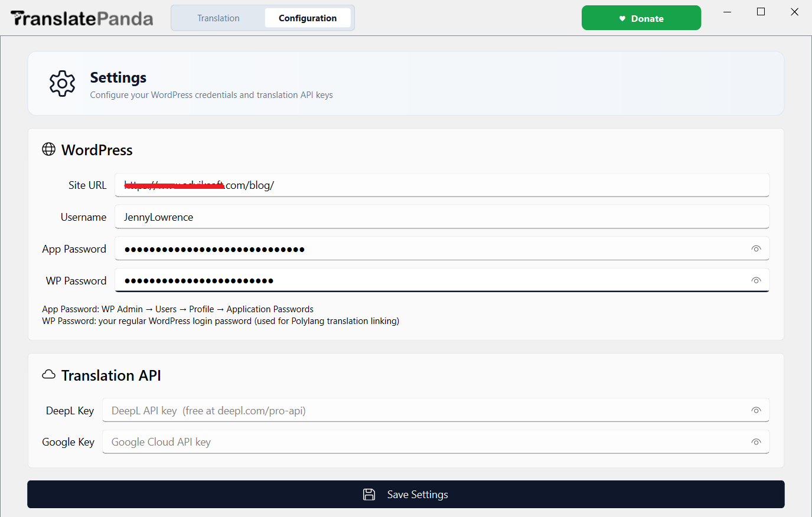Click the Settings gear icon
This screenshot has width=812, height=517.
coord(63,84)
